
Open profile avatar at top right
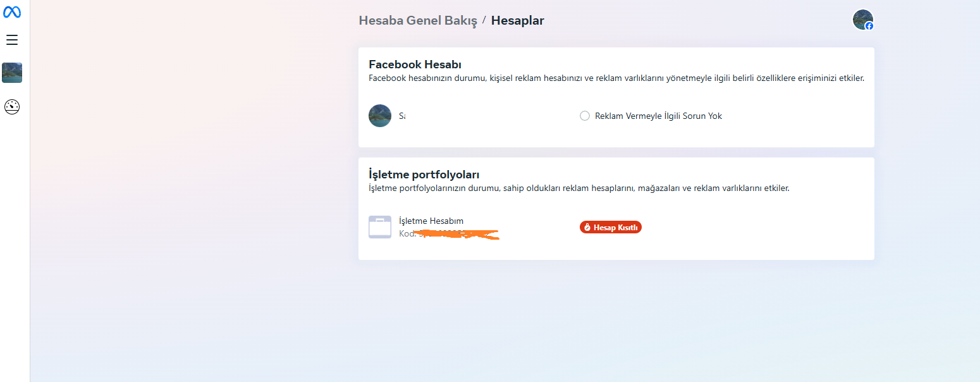(x=862, y=20)
